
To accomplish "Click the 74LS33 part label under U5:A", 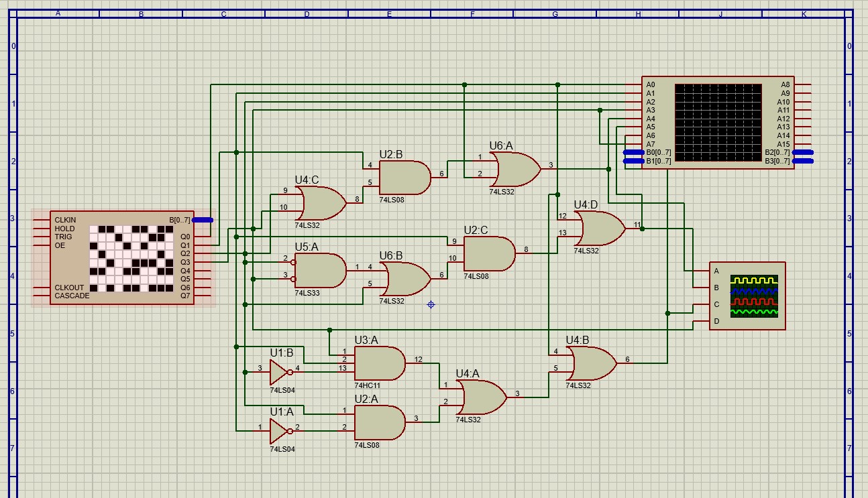I will (x=307, y=293).
